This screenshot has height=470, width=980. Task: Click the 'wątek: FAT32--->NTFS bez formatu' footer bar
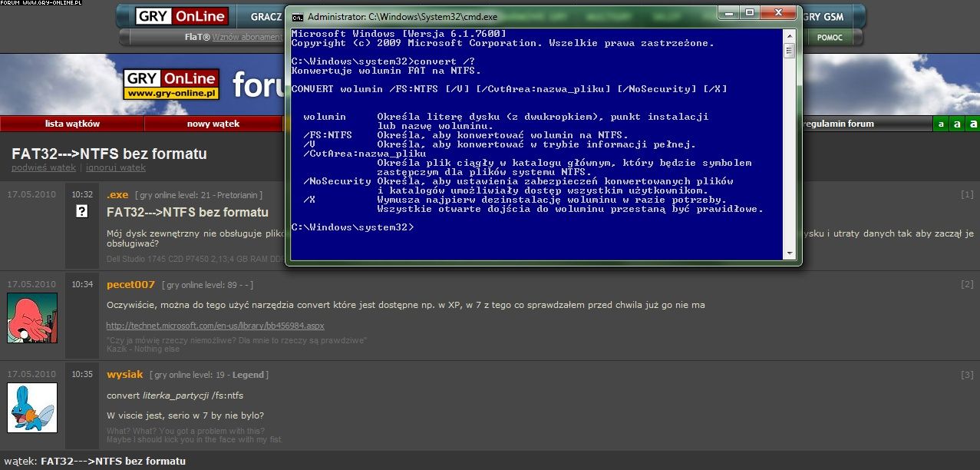[x=490, y=462]
